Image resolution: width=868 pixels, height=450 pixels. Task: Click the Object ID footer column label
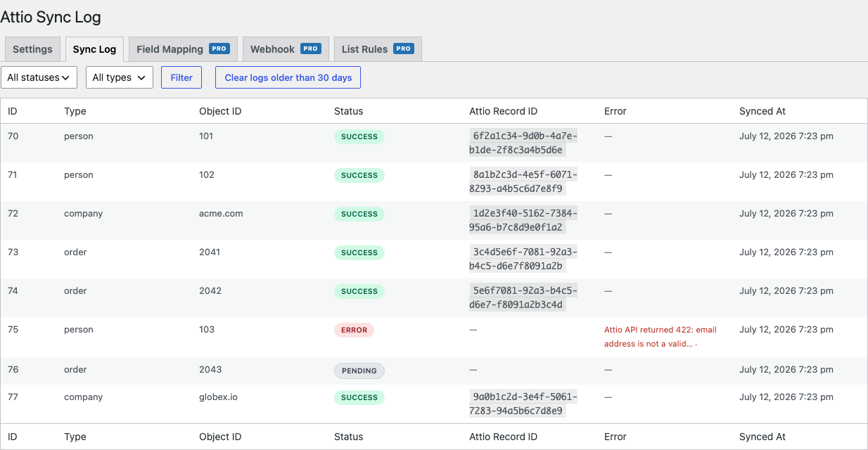point(220,437)
